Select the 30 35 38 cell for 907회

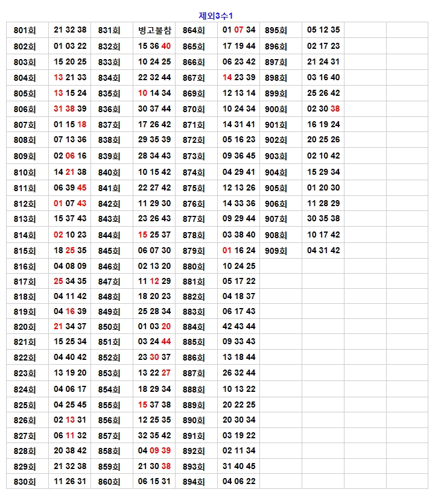coord(323,219)
